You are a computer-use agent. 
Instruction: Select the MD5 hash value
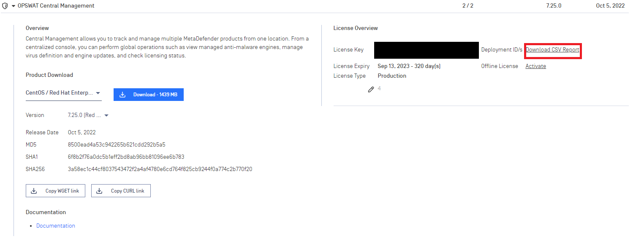coord(117,144)
